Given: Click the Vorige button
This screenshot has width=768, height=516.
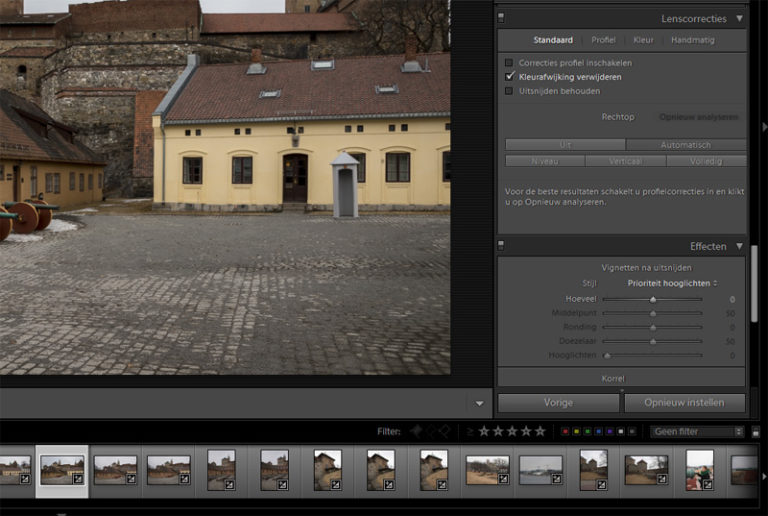Looking at the screenshot, I should [x=558, y=402].
